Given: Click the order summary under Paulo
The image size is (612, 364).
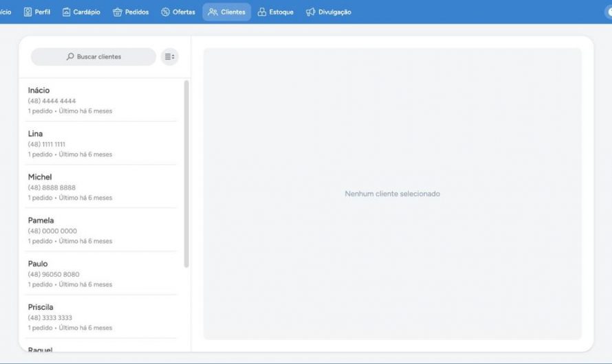Looking at the screenshot, I should pos(70,284).
